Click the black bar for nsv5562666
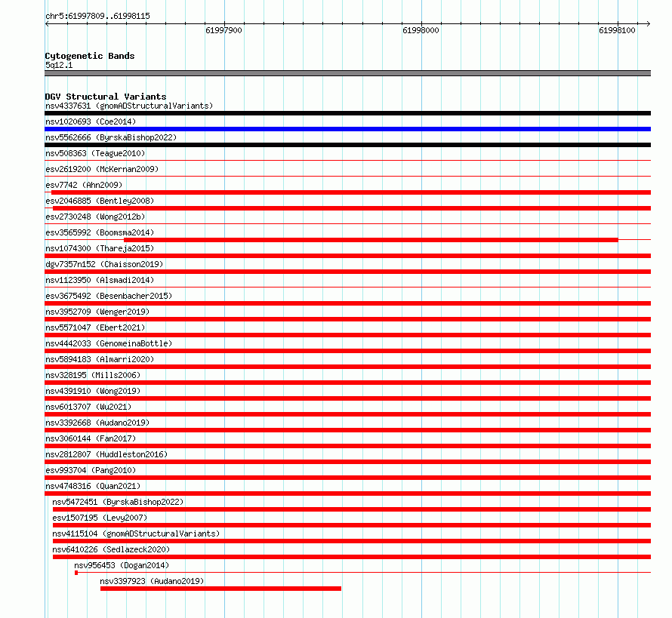 pos(347,145)
